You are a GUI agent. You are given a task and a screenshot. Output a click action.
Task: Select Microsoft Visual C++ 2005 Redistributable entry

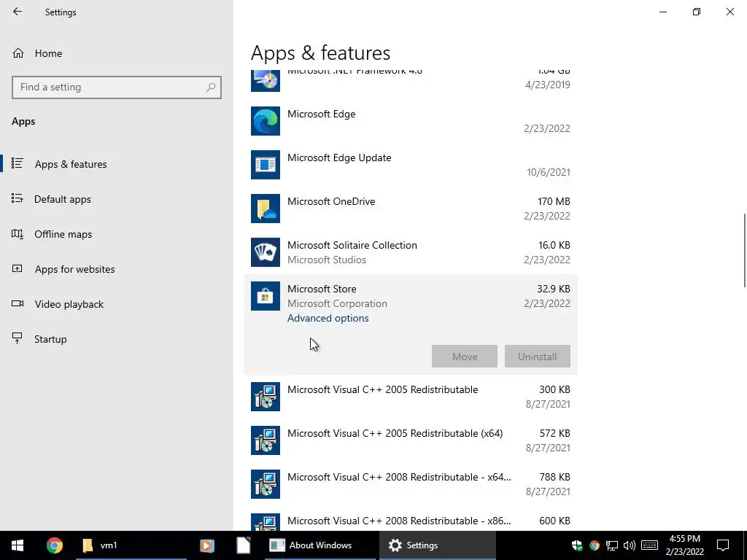[411, 397]
